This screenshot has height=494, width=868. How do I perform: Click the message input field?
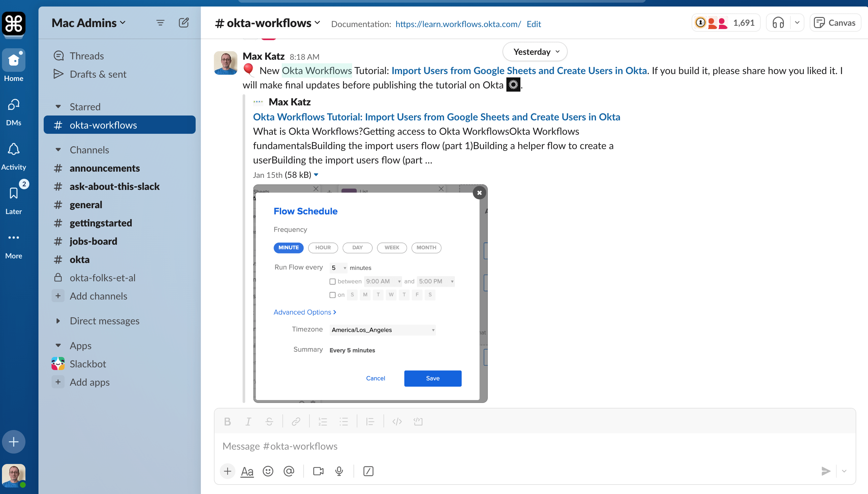[509, 446]
